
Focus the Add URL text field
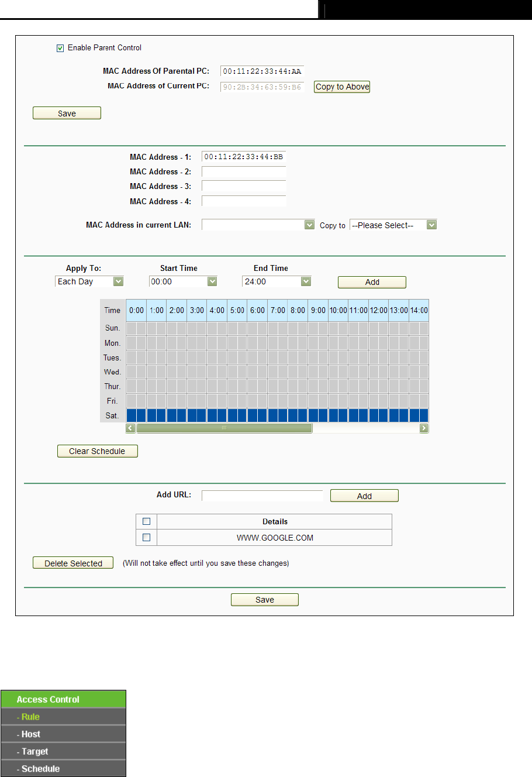pyautogui.click(x=262, y=496)
